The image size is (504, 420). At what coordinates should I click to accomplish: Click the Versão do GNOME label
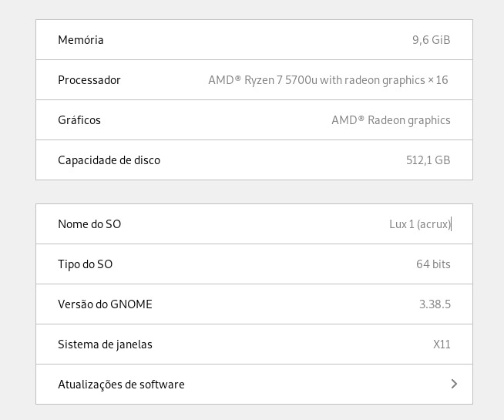[x=105, y=304]
